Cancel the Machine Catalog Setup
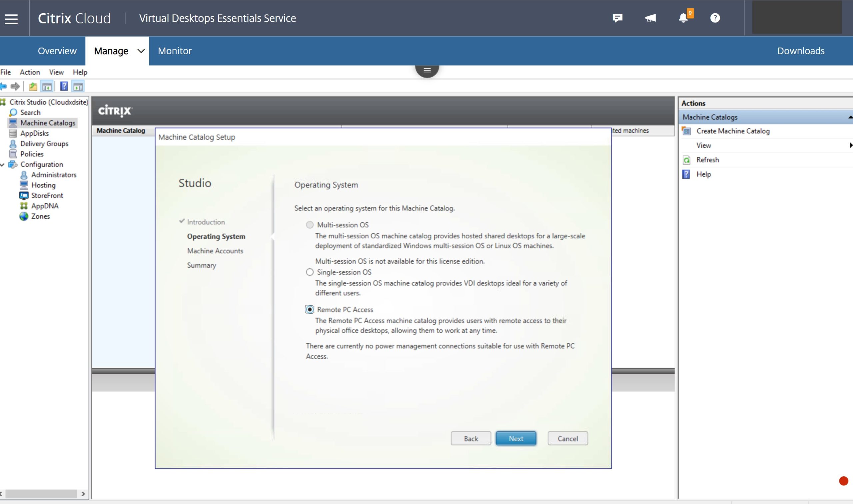Image resolution: width=853 pixels, height=504 pixels. pos(567,438)
